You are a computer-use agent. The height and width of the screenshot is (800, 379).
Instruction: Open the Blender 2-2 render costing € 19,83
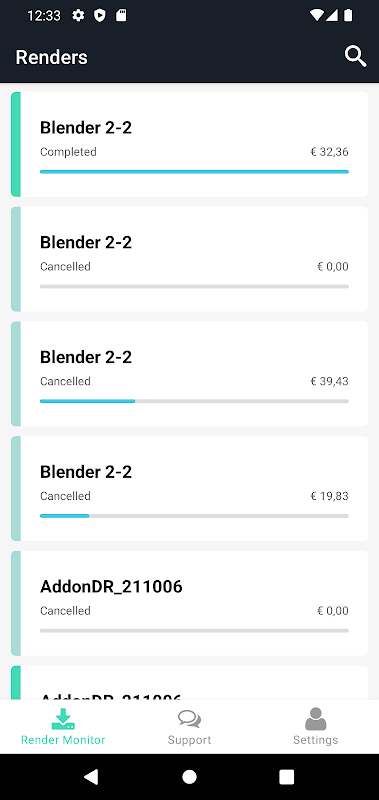189,489
